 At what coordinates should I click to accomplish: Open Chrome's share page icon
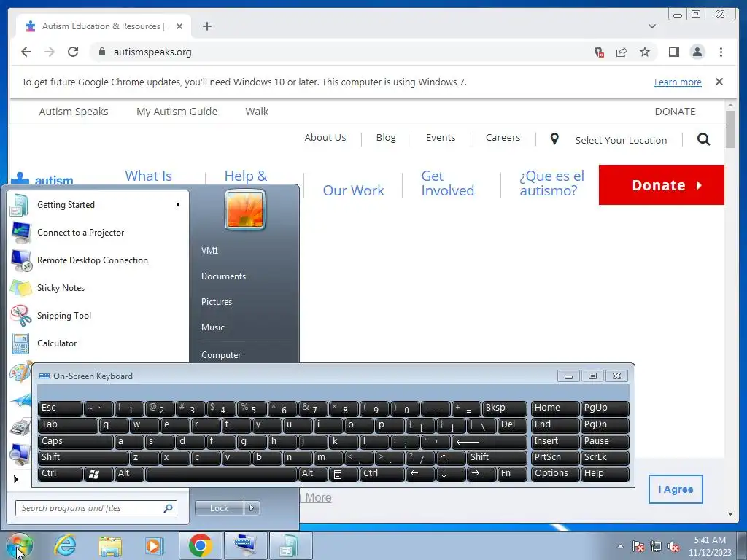pyautogui.click(x=622, y=52)
